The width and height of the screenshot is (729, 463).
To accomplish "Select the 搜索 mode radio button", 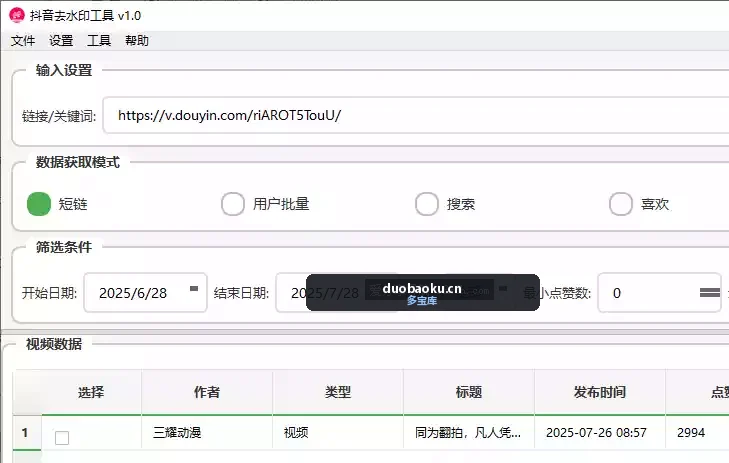I will (x=427, y=204).
